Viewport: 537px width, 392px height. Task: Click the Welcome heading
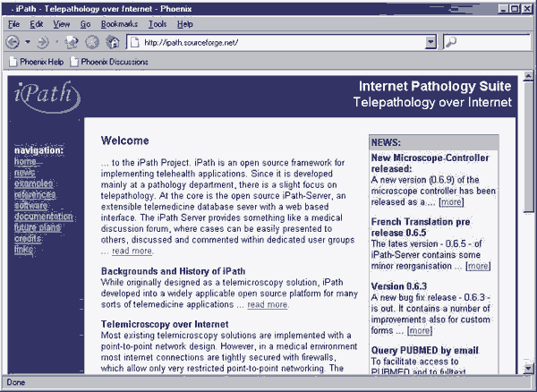[125, 141]
